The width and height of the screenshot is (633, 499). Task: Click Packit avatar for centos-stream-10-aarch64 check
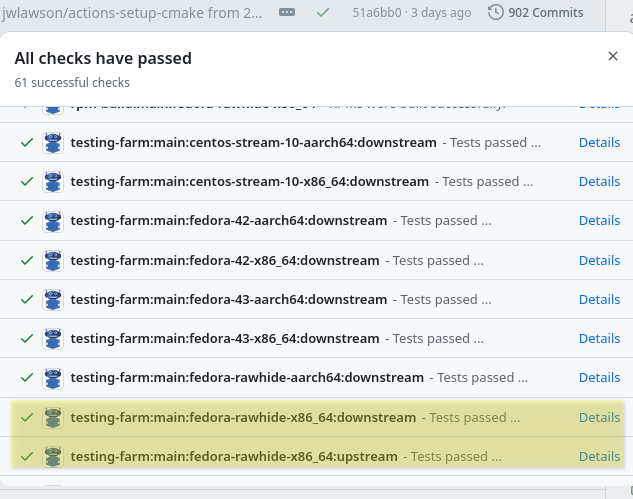[x=53, y=143]
